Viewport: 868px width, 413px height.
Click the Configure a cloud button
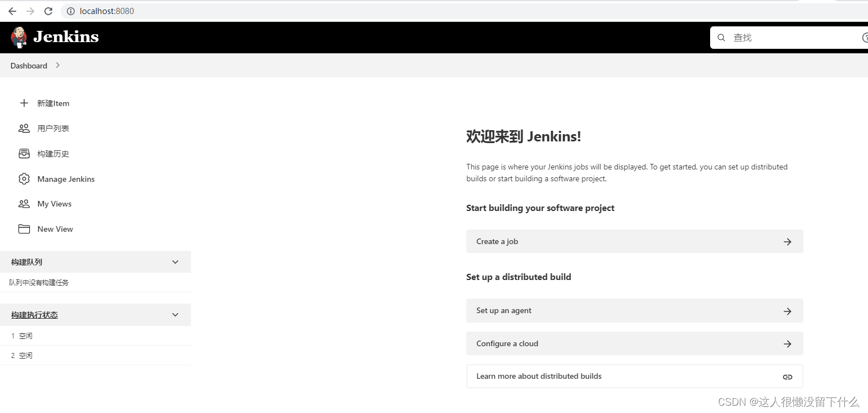tap(634, 343)
